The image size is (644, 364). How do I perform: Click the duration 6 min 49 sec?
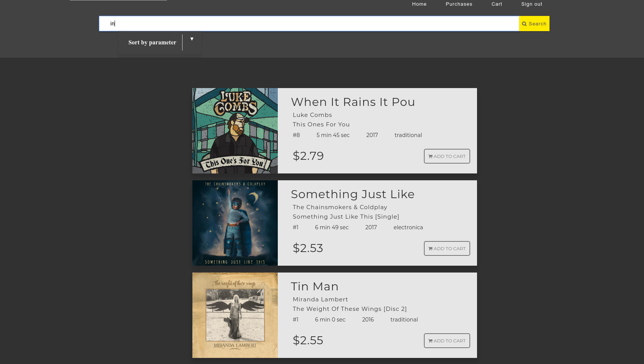coord(332,227)
